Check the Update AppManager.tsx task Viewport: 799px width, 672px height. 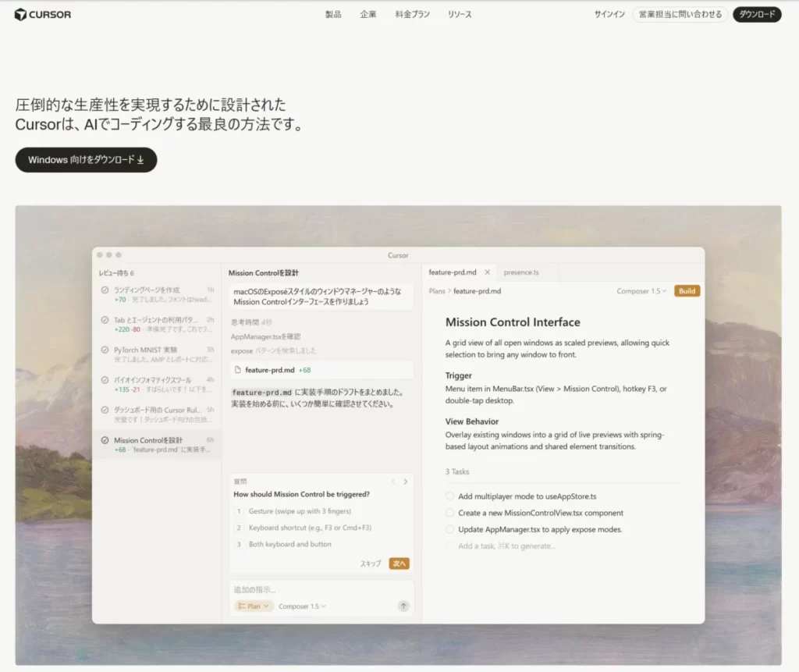point(449,529)
